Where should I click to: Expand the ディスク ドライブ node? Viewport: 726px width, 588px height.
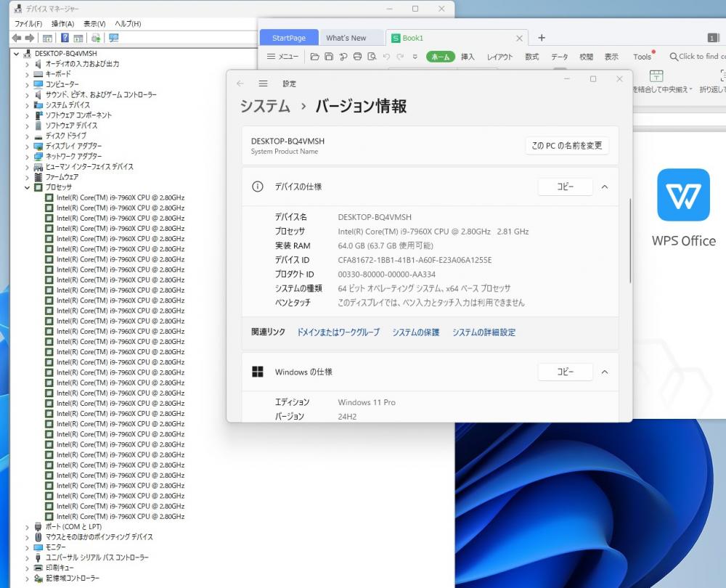point(27,136)
